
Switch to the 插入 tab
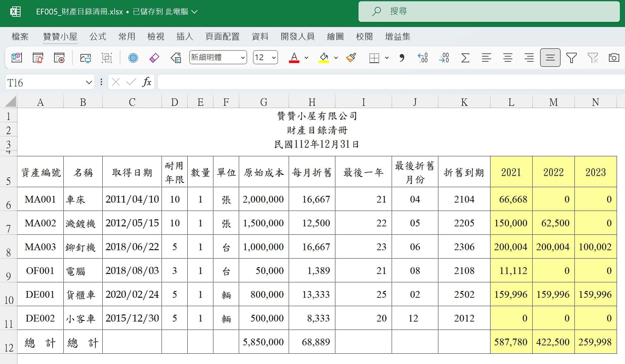coord(185,37)
